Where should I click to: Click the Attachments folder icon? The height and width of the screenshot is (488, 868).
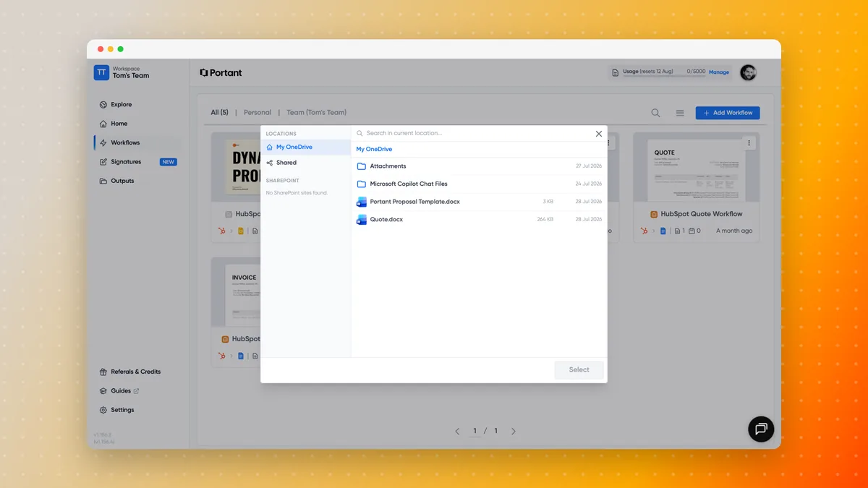[362, 166]
